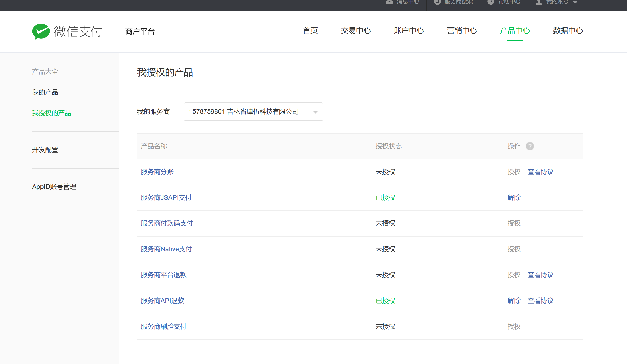
Task: Click the help question mark beside 操作
Action: (530, 146)
